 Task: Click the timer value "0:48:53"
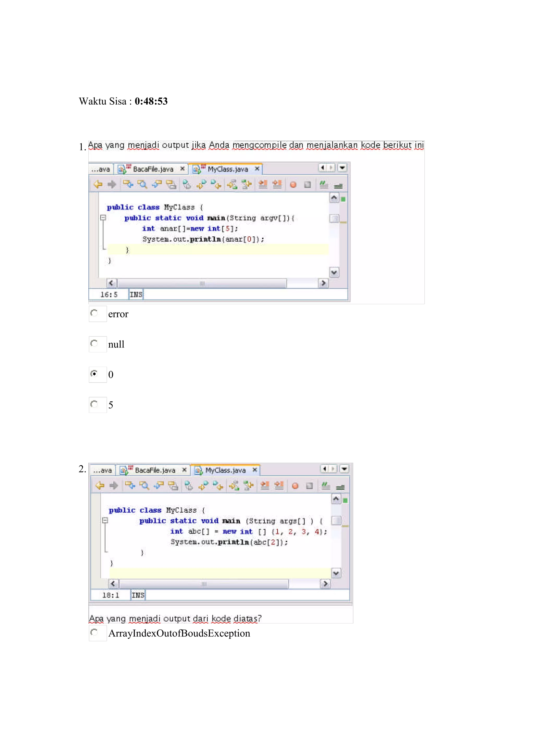pyautogui.click(x=151, y=101)
